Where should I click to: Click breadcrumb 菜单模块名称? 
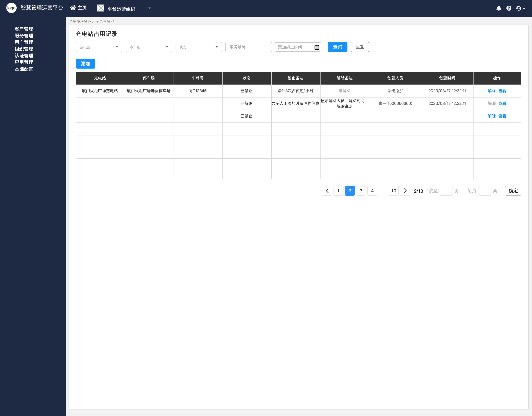(80, 21)
